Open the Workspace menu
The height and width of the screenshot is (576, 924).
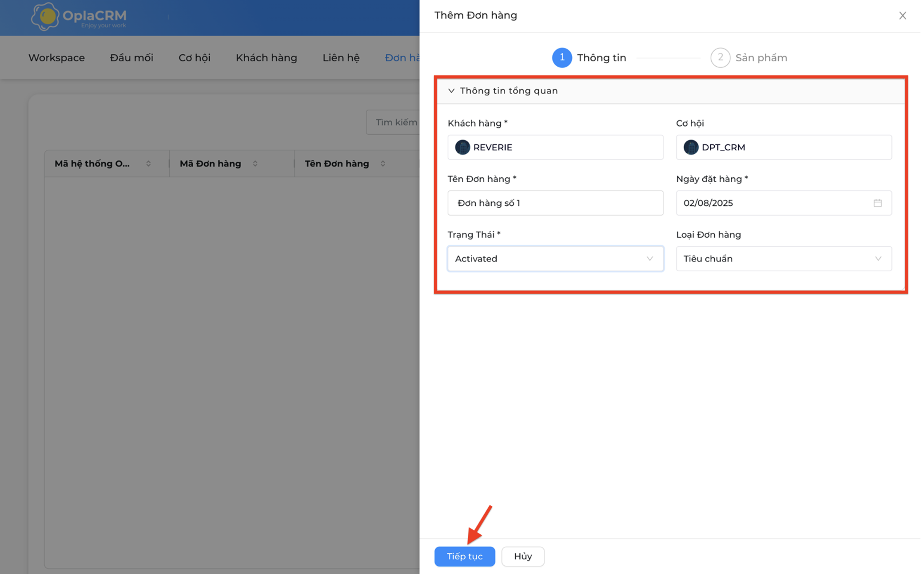56,58
